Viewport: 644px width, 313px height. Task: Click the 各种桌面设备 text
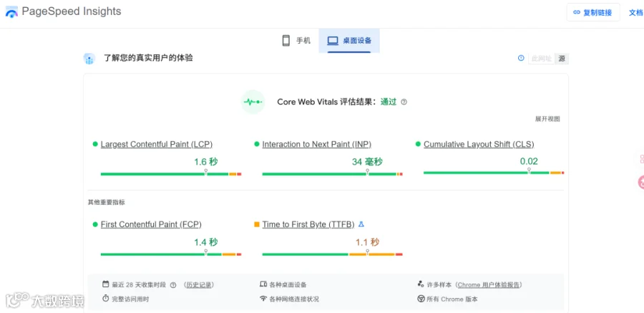click(288, 285)
